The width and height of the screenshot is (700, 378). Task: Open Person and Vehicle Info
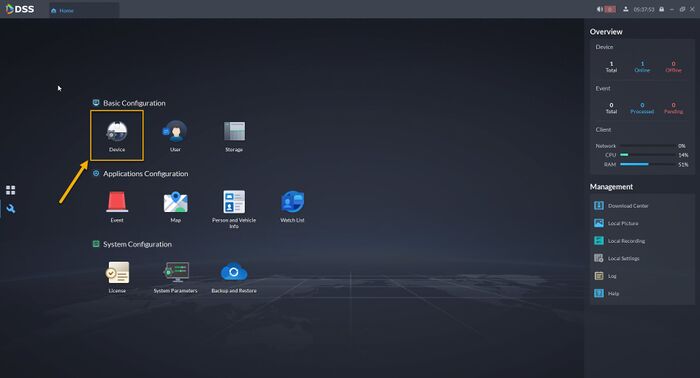[234, 202]
